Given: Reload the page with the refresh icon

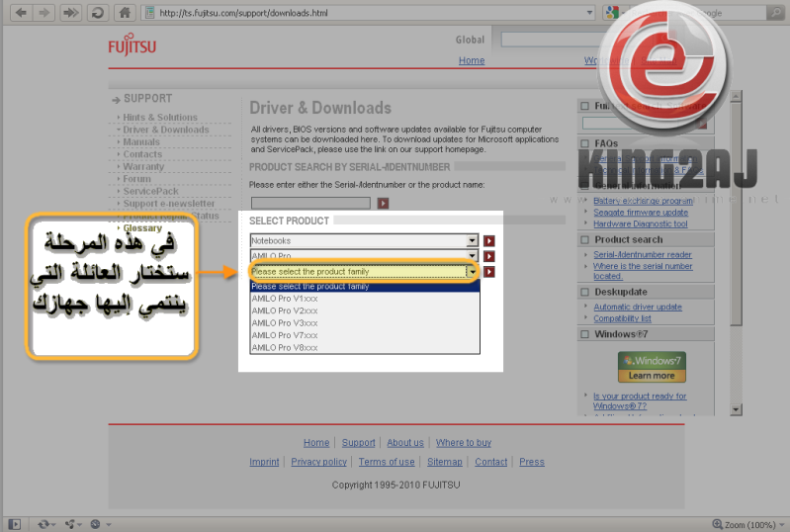Looking at the screenshot, I should (98, 13).
